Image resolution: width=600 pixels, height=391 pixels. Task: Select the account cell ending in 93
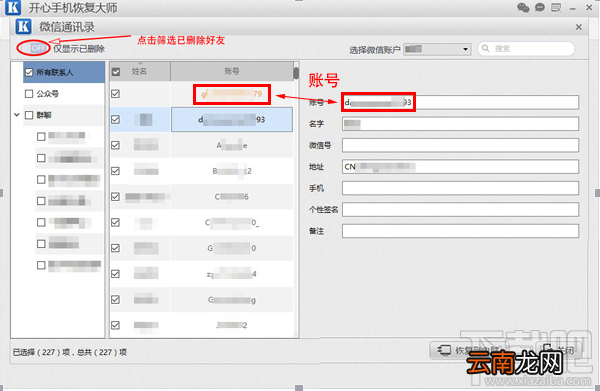pos(232,119)
